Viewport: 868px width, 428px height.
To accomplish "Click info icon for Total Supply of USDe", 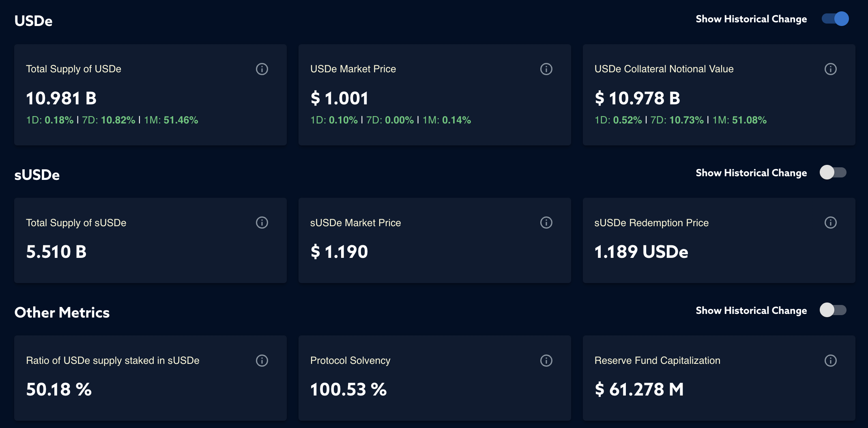I will [262, 69].
